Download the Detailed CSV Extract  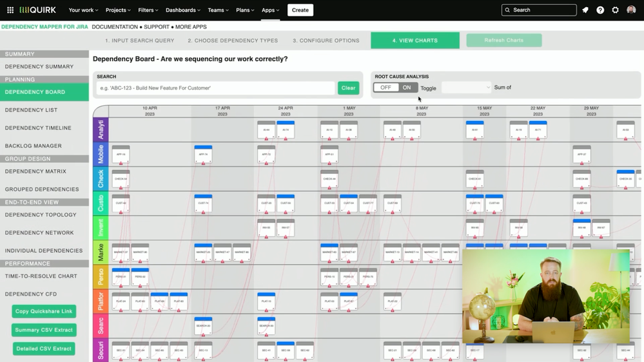(x=44, y=349)
